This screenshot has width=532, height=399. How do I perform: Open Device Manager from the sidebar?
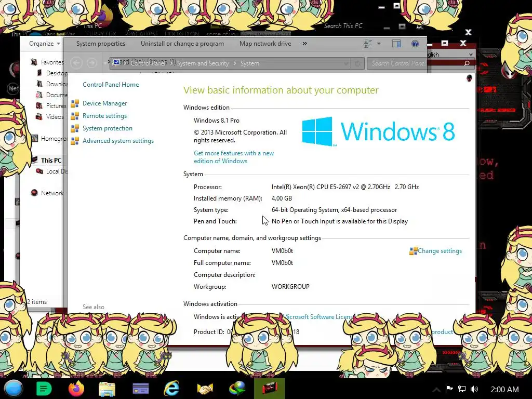point(104,103)
